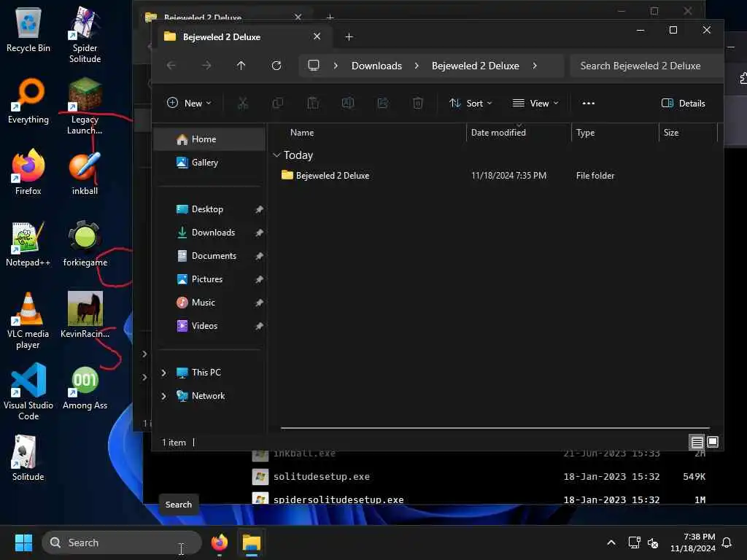Viewport: 747px width, 560px height.
Task: Select Legacy Launcher desktop icon
Action: point(85,106)
